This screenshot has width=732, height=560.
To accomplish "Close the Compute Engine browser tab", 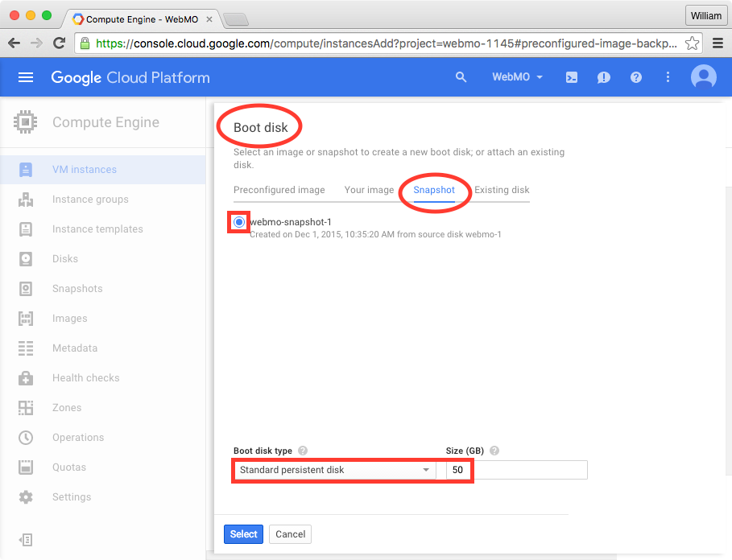I will [209, 19].
